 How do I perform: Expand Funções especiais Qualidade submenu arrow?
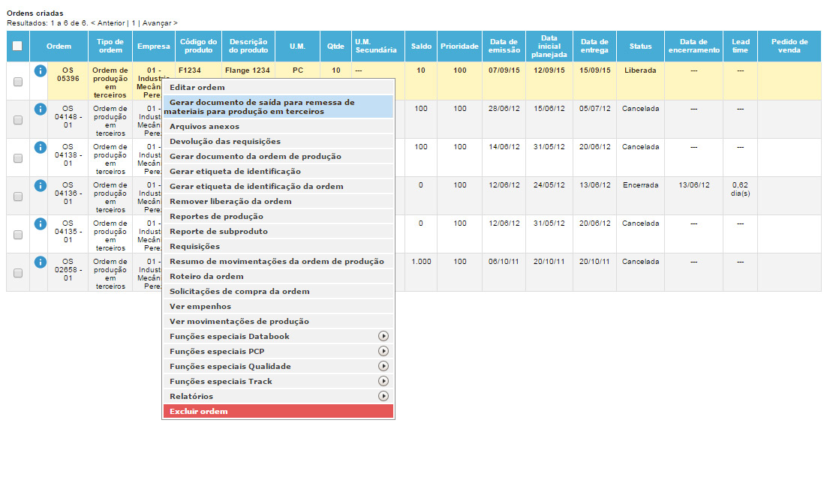[x=383, y=366]
